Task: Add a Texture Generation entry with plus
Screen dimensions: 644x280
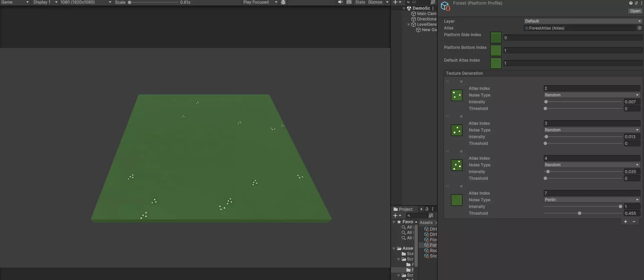Action: [x=626, y=222]
